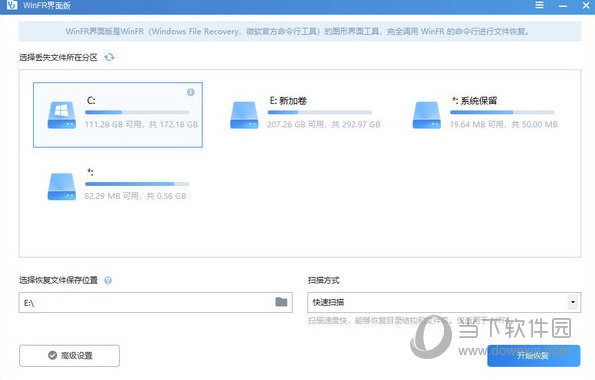Click the 0.56 GB partition usage bar
Screen dimensions: 595x380
(x=137, y=184)
